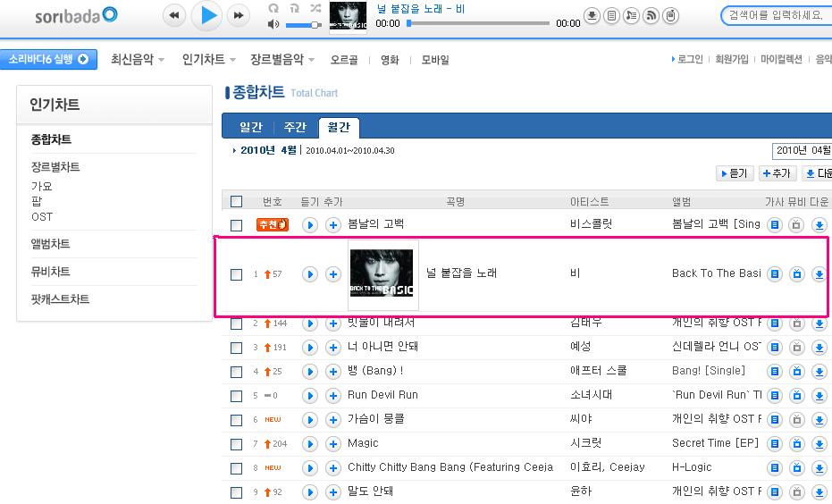The width and height of the screenshot is (832, 504).
Task: Tick checkbox for 가슴이 뭉클
Action: click(x=237, y=420)
